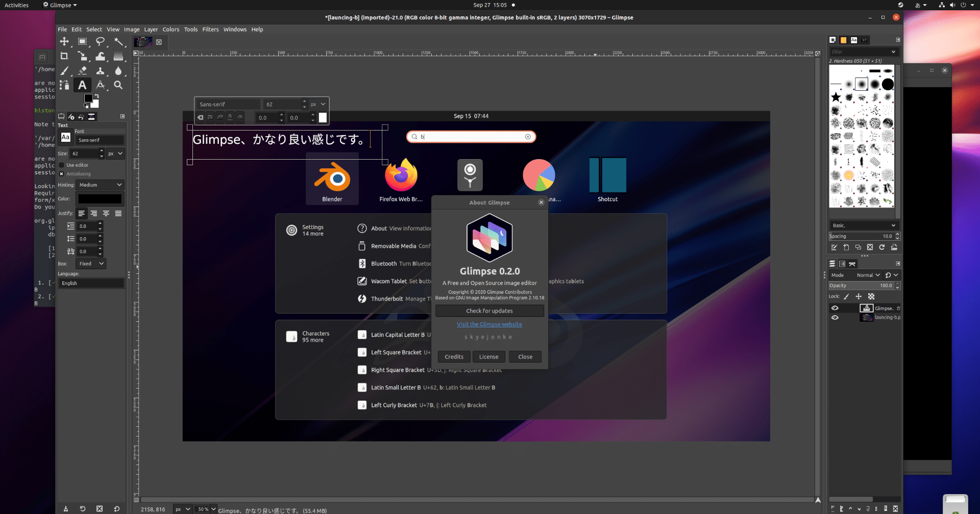The image size is (980, 514).
Task: Activate the Zoom magnifier tool
Action: point(119,85)
